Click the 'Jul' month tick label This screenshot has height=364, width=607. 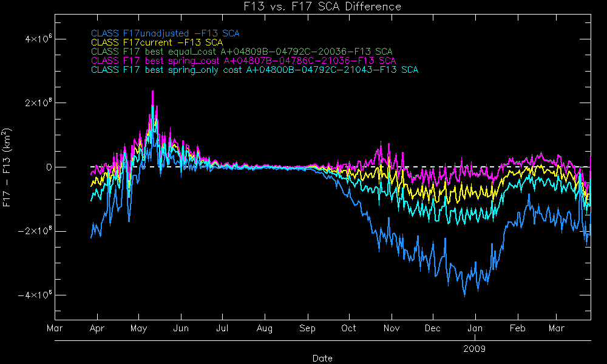[x=222, y=329]
